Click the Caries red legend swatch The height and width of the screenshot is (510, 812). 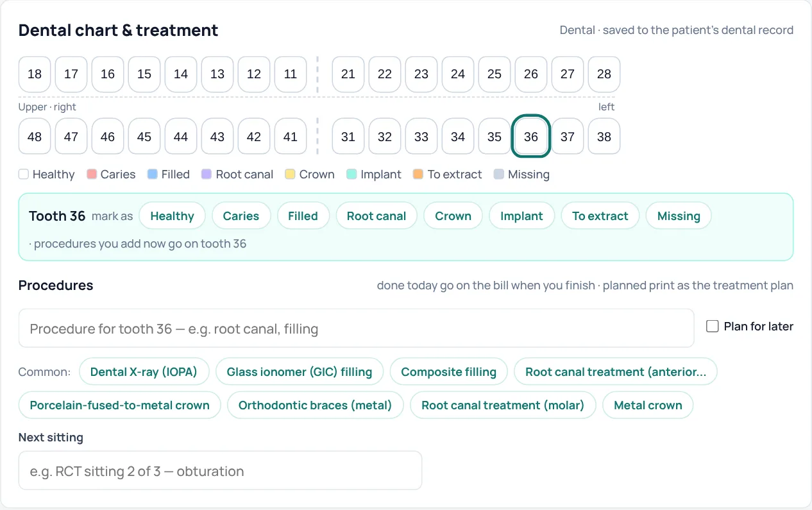click(x=91, y=174)
